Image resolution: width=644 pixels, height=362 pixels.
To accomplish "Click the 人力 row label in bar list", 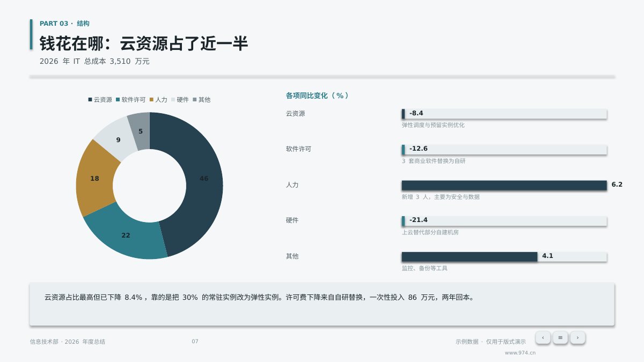I will click(292, 185).
